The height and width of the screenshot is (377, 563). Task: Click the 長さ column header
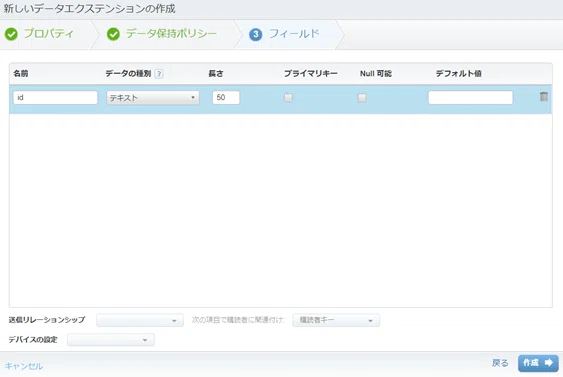216,74
